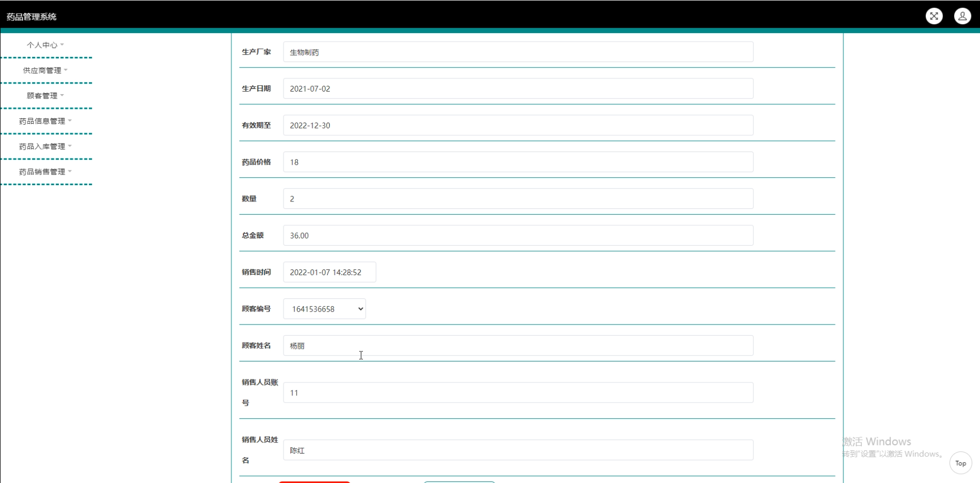Click the 生产厂家 input field

click(518, 52)
